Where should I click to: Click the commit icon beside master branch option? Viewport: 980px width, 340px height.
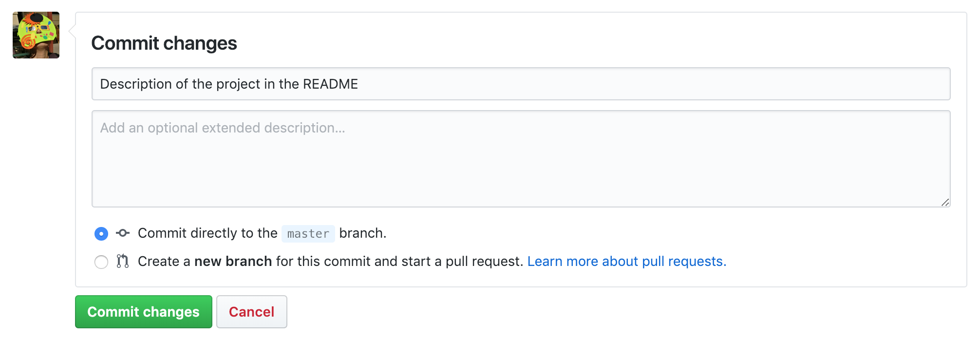click(x=122, y=233)
